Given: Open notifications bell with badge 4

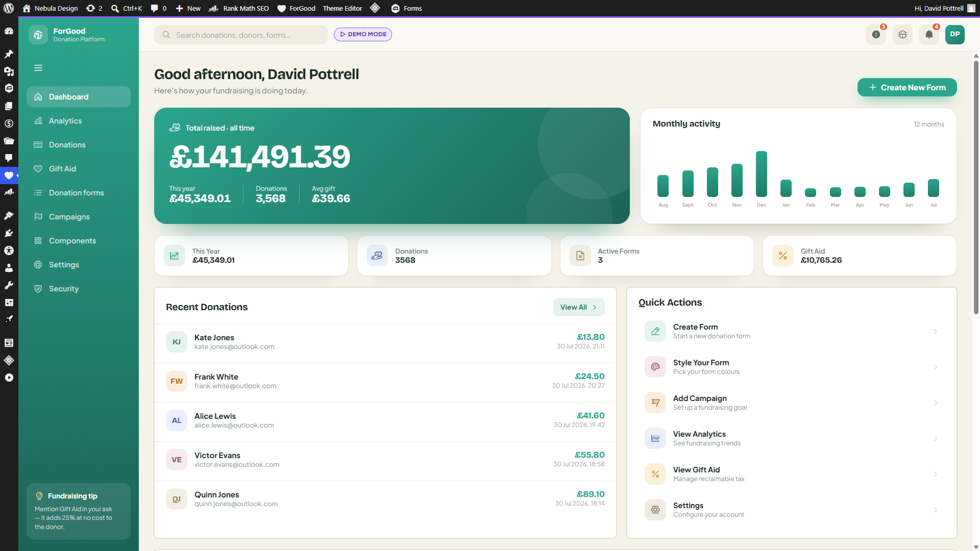Looking at the screenshot, I should click(929, 35).
